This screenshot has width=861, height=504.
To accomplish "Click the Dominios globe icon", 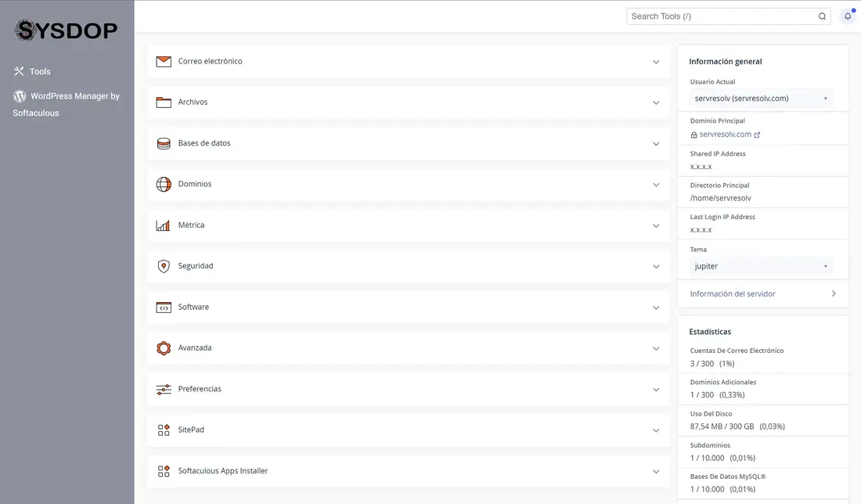I will (164, 185).
